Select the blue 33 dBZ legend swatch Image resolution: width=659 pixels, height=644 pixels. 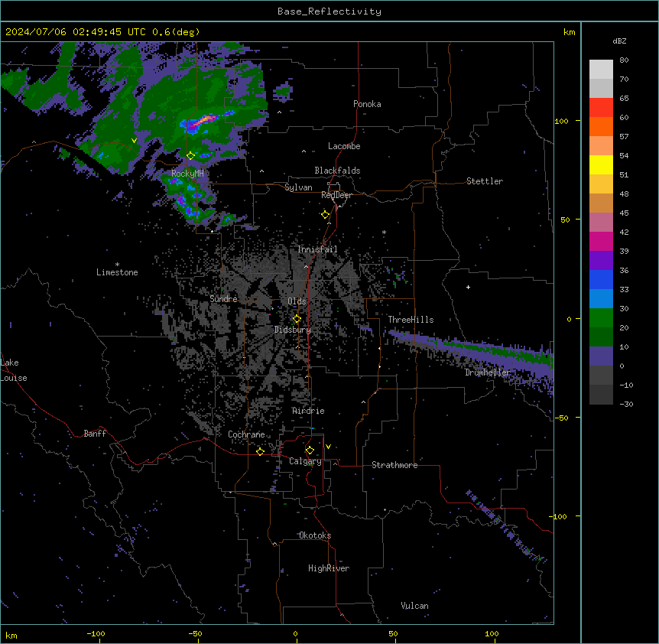click(601, 279)
